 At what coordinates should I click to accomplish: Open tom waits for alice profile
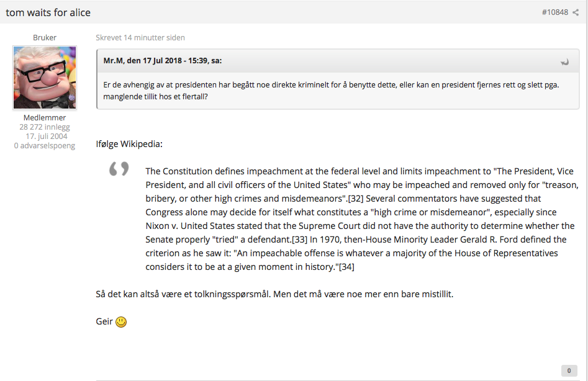pyautogui.click(x=48, y=12)
